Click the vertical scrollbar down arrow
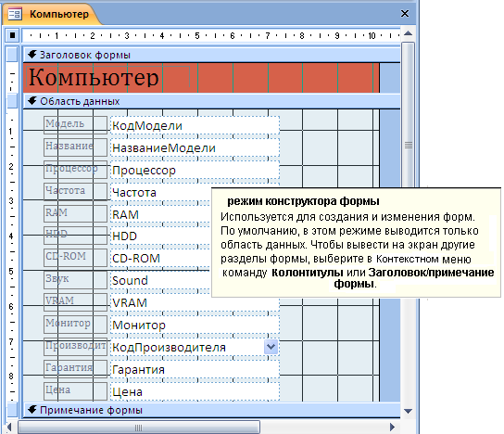504x434 pixels. click(409, 411)
